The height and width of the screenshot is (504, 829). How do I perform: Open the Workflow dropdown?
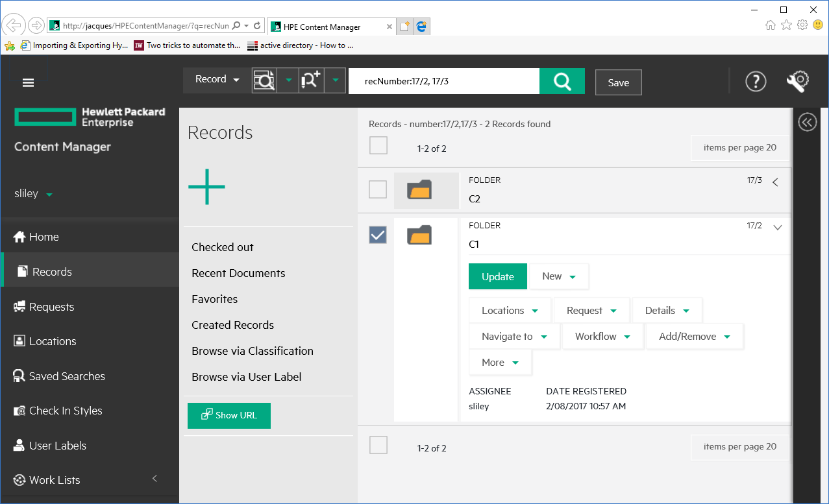coord(603,337)
